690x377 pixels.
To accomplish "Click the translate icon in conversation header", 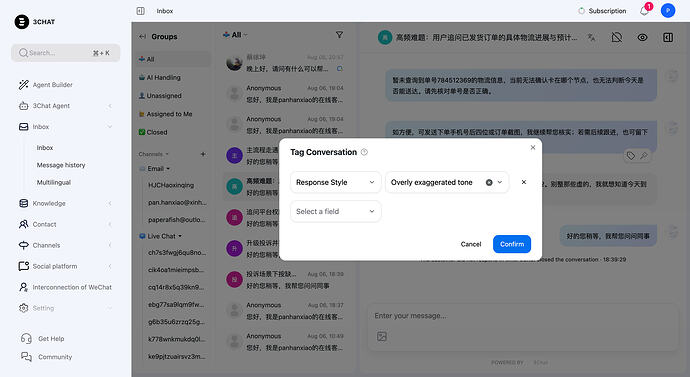I will [x=591, y=37].
